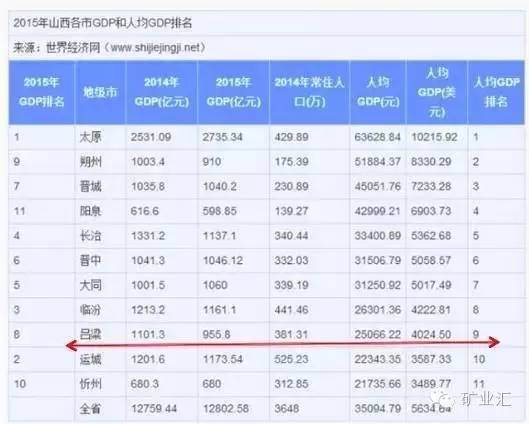Click the provincial population '3648'
Screen dimensions: 529x424
pos(287,409)
